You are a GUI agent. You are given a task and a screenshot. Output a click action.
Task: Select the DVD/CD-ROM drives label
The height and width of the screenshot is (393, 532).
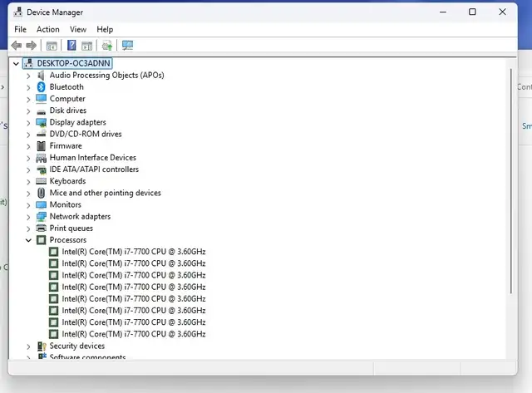tap(86, 134)
